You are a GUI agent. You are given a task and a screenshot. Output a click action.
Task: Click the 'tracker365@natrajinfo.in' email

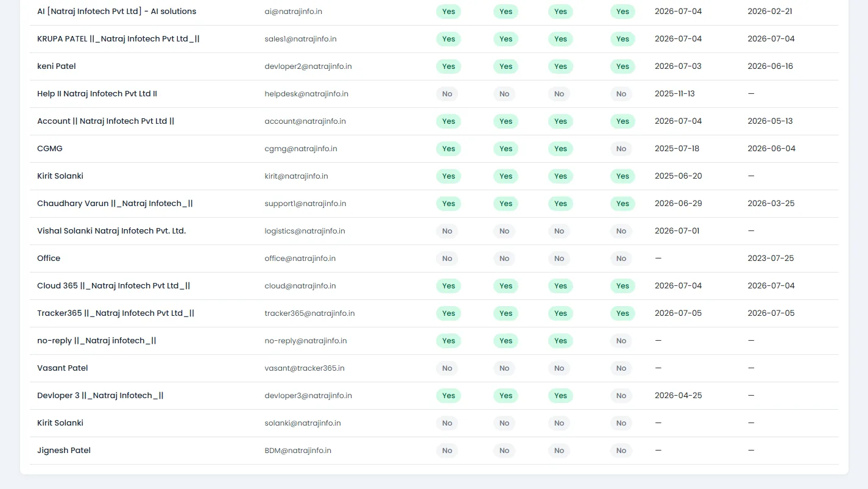309,313
